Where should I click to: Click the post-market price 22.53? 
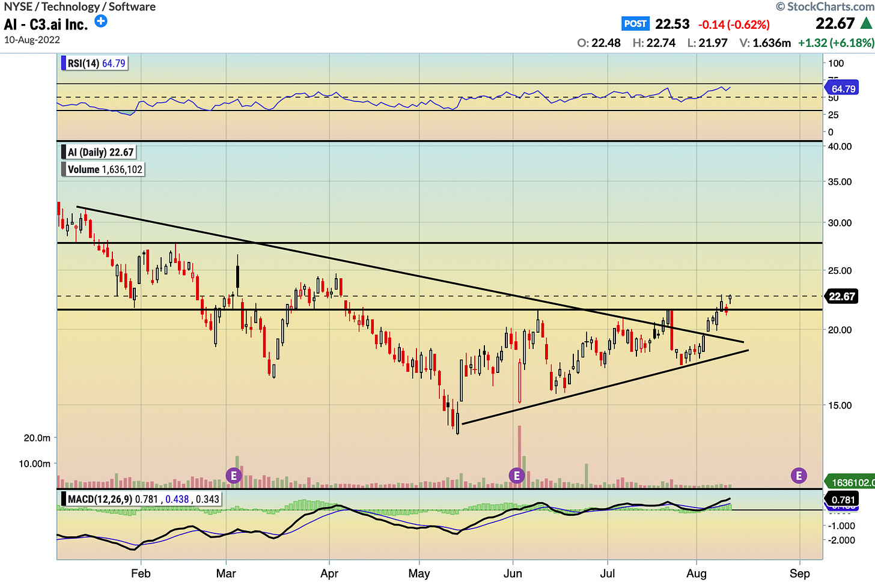pos(672,24)
